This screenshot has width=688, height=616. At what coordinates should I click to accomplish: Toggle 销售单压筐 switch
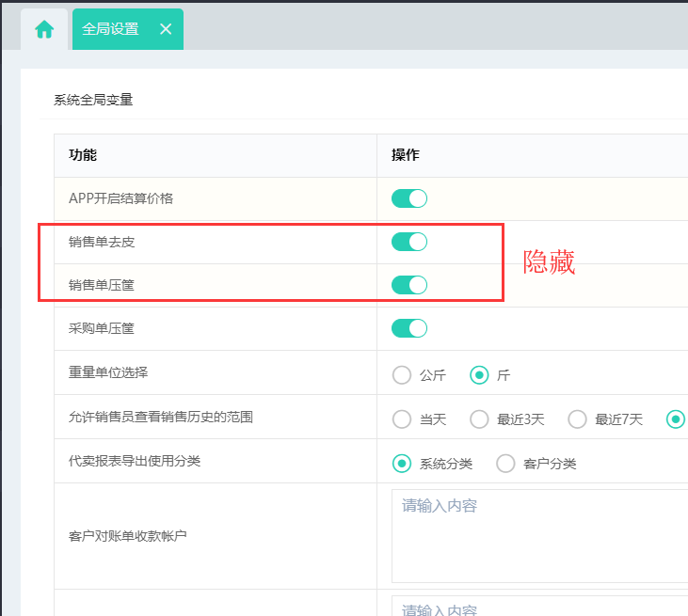(408, 285)
